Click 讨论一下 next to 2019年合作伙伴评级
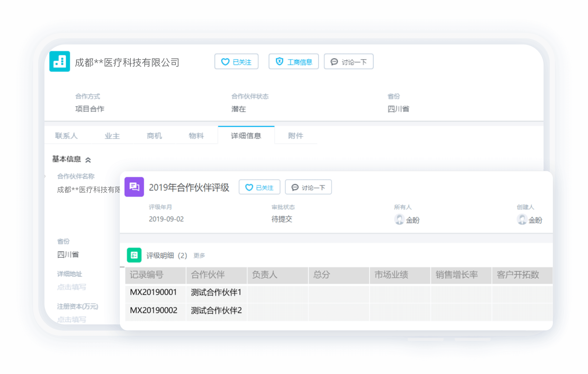The width and height of the screenshot is (588, 374). click(x=308, y=187)
